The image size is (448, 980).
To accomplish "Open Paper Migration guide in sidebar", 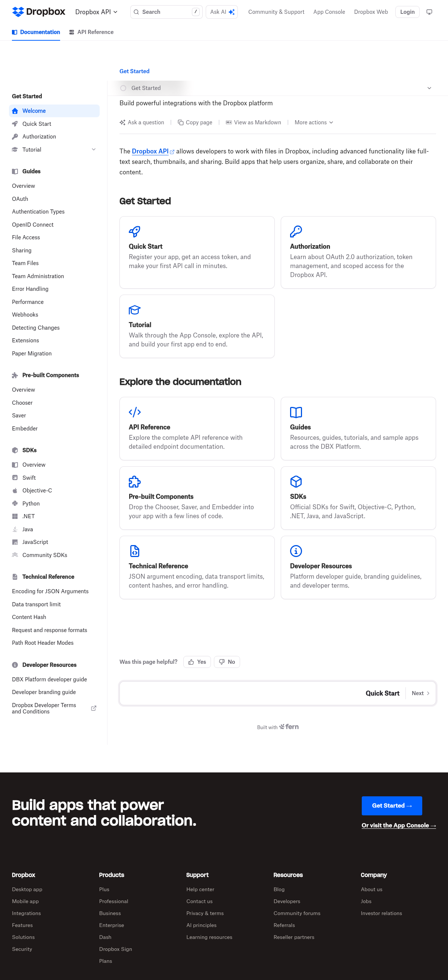I will point(32,354).
